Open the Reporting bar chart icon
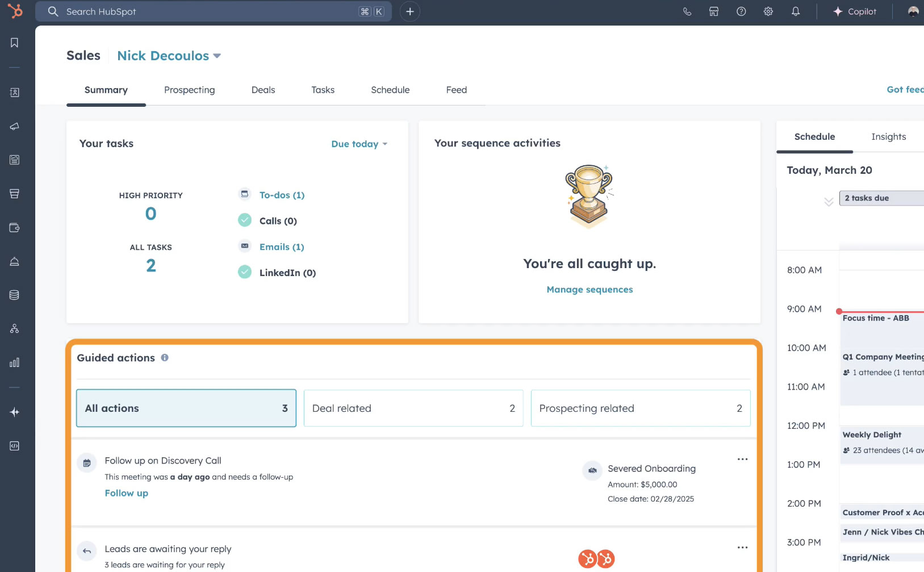This screenshot has width=924, height=572. pyautogui.click(x=14, y=362)
